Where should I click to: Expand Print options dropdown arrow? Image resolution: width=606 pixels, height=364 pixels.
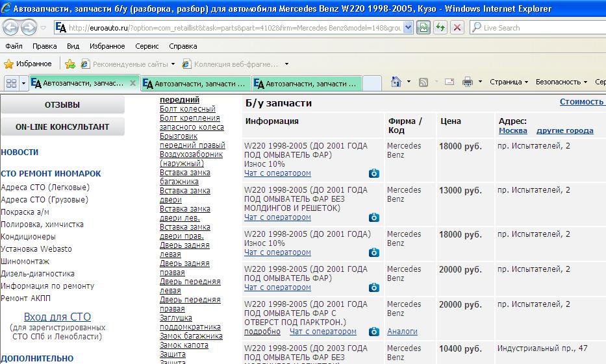tap(480, 82)
